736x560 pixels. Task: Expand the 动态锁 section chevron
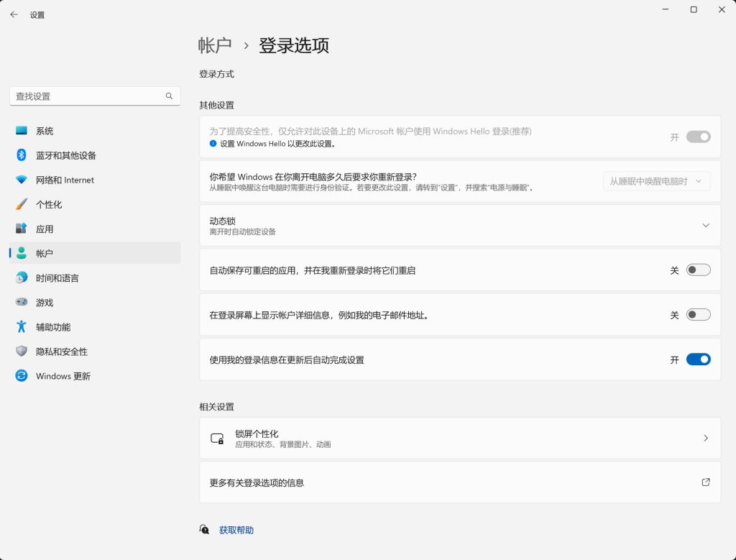706,225
